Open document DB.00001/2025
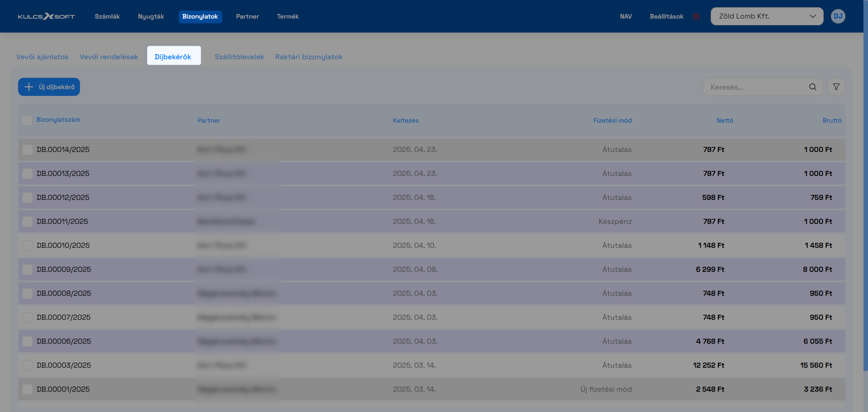 point(63,389)
